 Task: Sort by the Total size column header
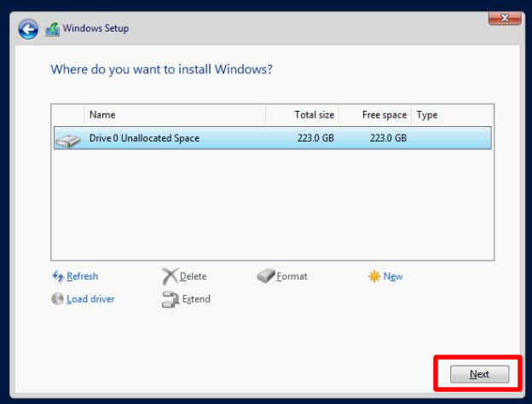pyautogui.click(x=302, y=115)
